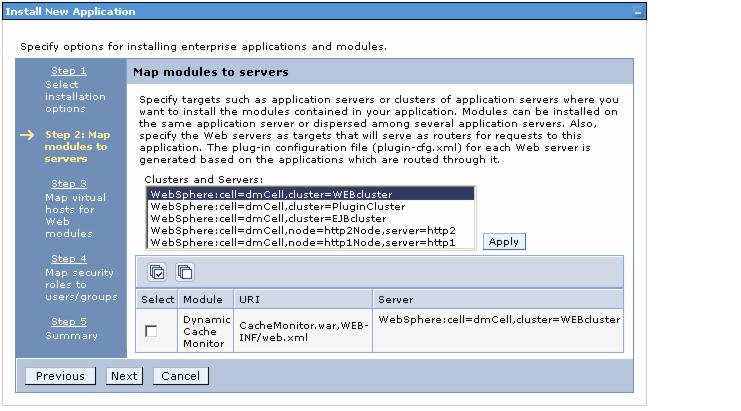Click the Next button
The image size is (741, 411).
pos(124,376)
